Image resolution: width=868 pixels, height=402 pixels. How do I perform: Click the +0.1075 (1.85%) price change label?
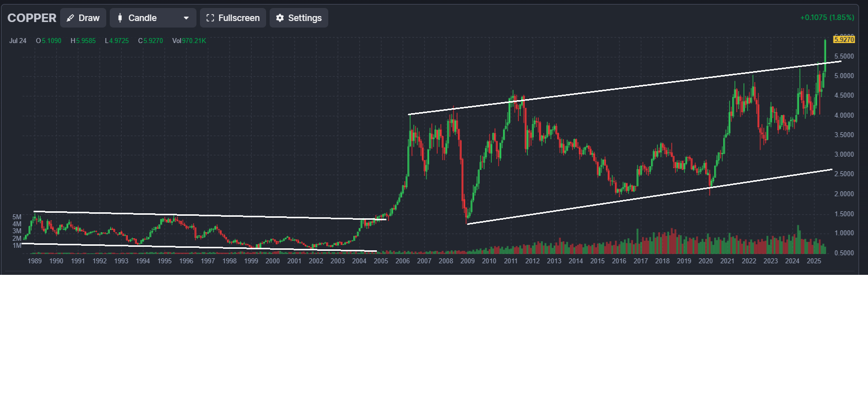(x=827, y=18)
